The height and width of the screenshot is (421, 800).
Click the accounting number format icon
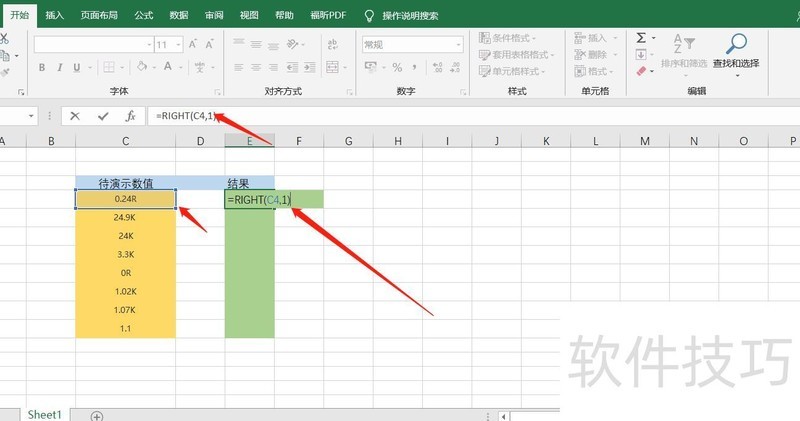point(371,67)
